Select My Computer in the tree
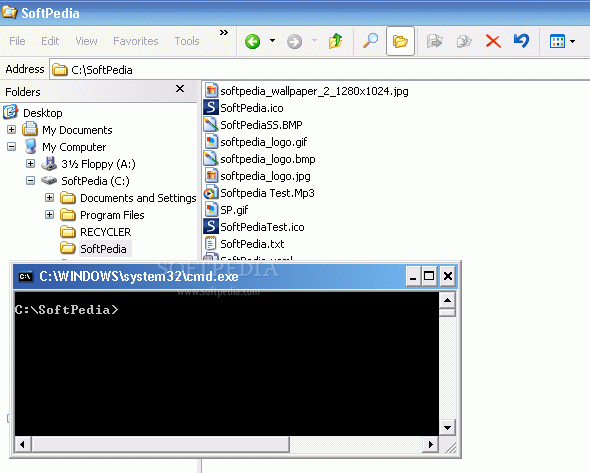Viewport: 590px width, 473px height. tap(74, 147)
